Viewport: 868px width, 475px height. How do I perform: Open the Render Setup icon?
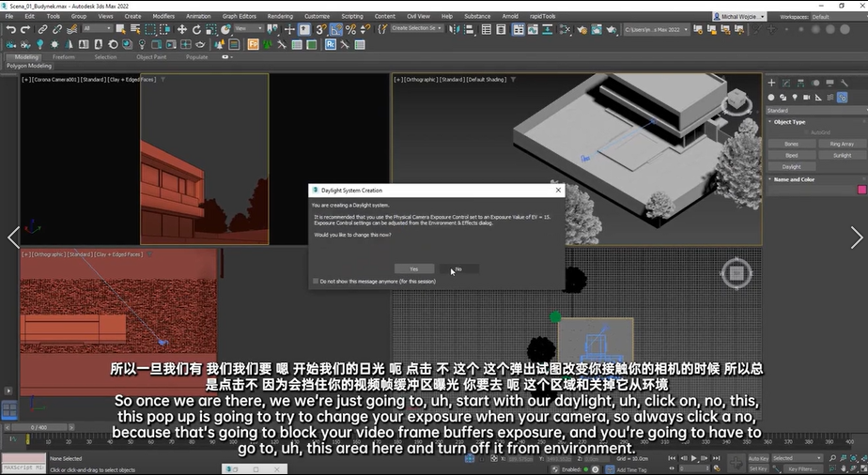(x=581, y=29)
